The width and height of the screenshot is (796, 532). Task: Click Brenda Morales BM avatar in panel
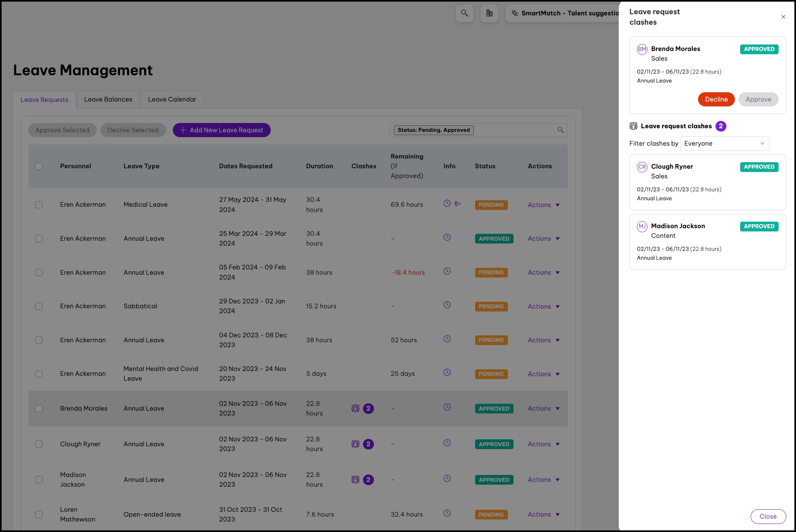click(642, 49)
